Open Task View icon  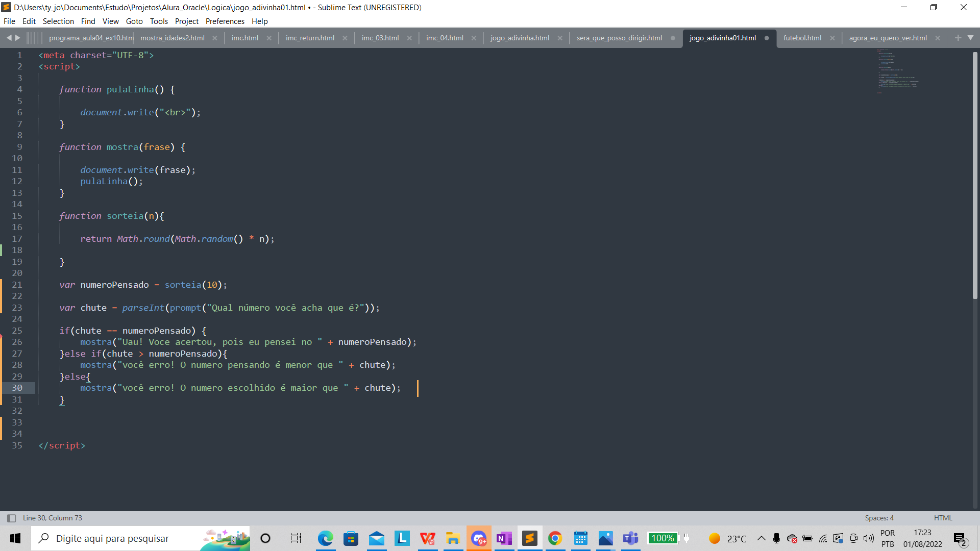(296, 538)
